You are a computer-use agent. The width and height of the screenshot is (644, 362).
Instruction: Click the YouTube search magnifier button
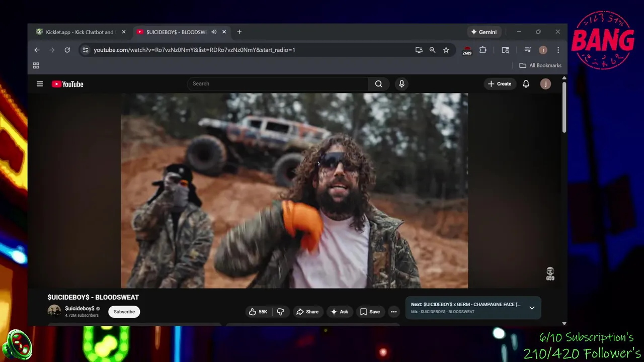coord(378,84)
